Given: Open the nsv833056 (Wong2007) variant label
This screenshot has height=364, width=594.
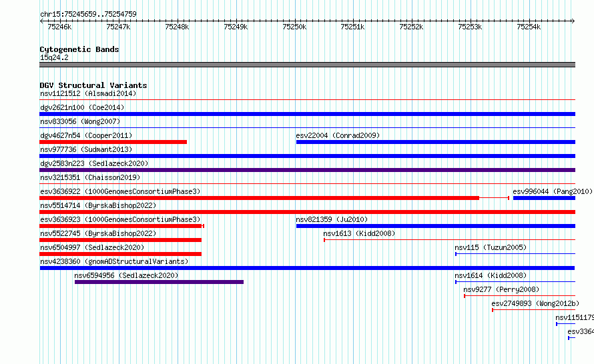Looking at the screenshot, I should pos(80,121).
